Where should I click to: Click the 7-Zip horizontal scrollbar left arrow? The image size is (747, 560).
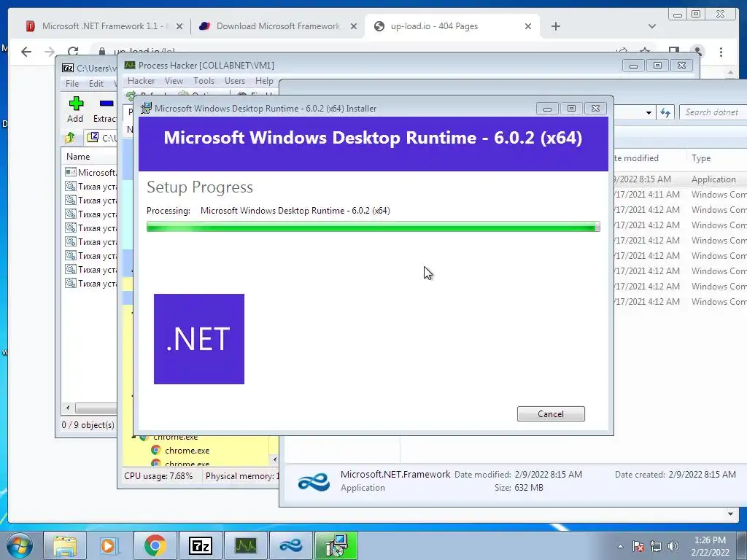68,408
